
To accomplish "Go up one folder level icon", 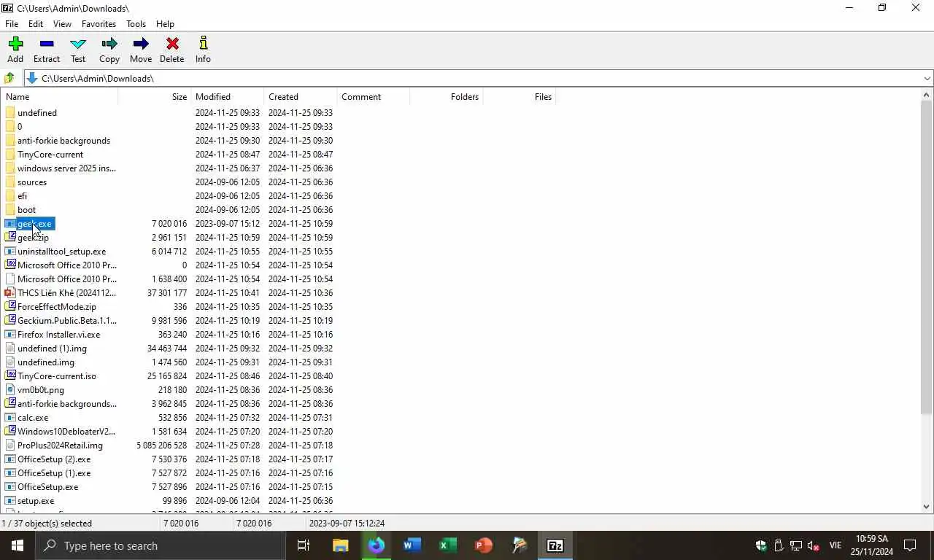I will pos(9,78).
